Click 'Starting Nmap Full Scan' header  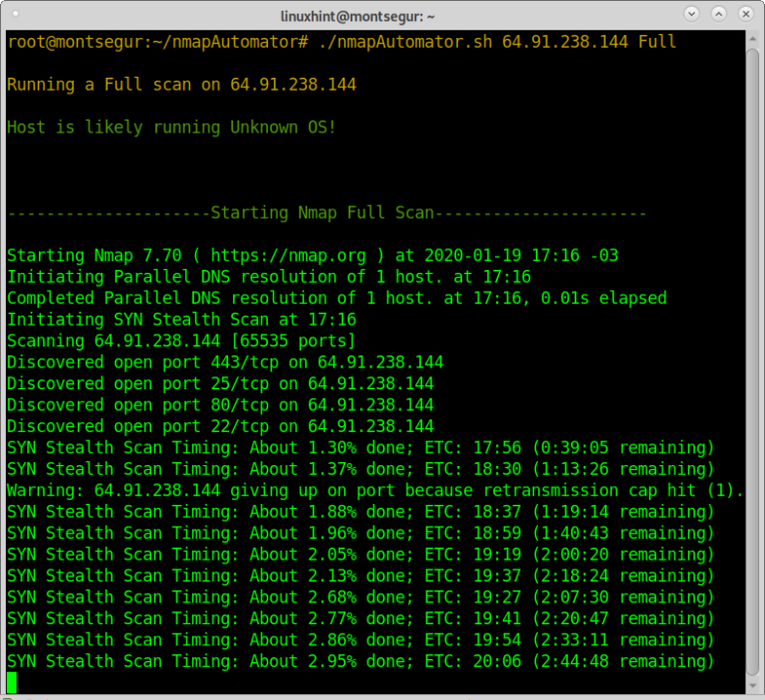pos(327,213)
